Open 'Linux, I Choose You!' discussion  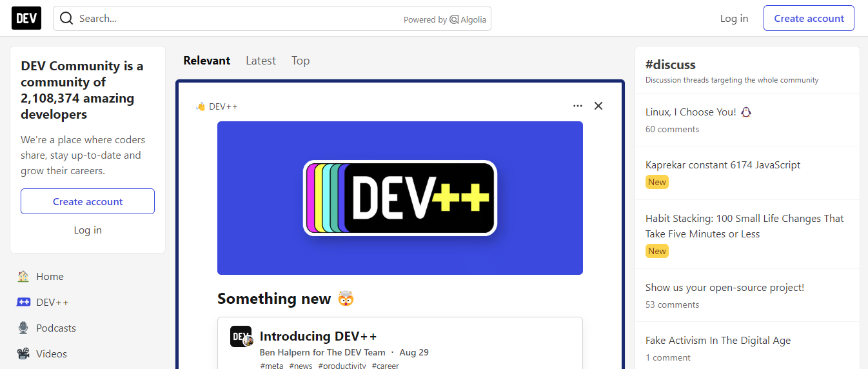pos(698,112)
